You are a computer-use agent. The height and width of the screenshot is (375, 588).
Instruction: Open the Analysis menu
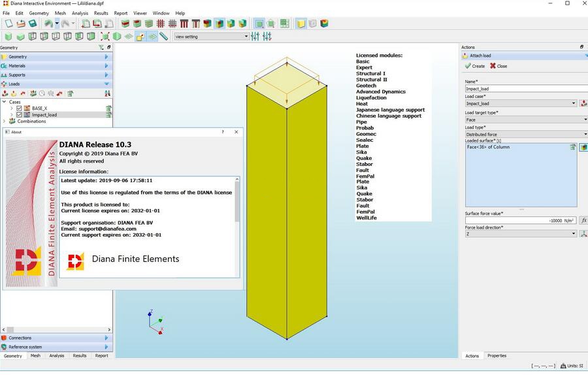(x=80, y=13)
